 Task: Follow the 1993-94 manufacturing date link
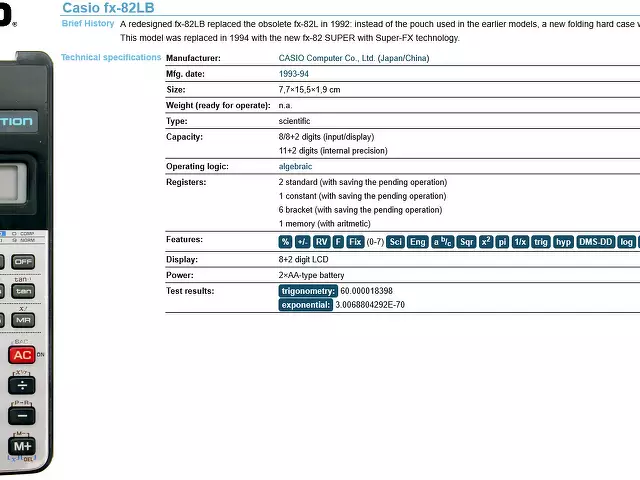[x=293, y=74]
